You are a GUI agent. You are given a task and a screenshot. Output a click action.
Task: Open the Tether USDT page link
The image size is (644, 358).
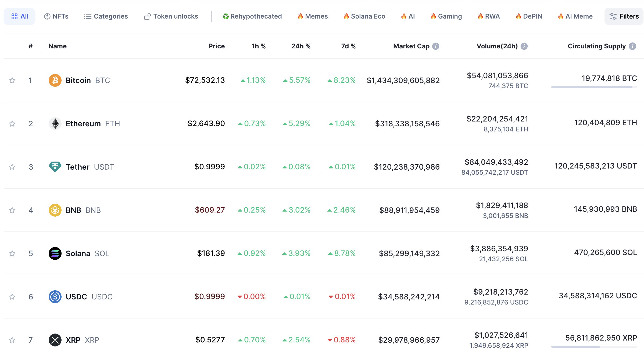click(90, 167)
